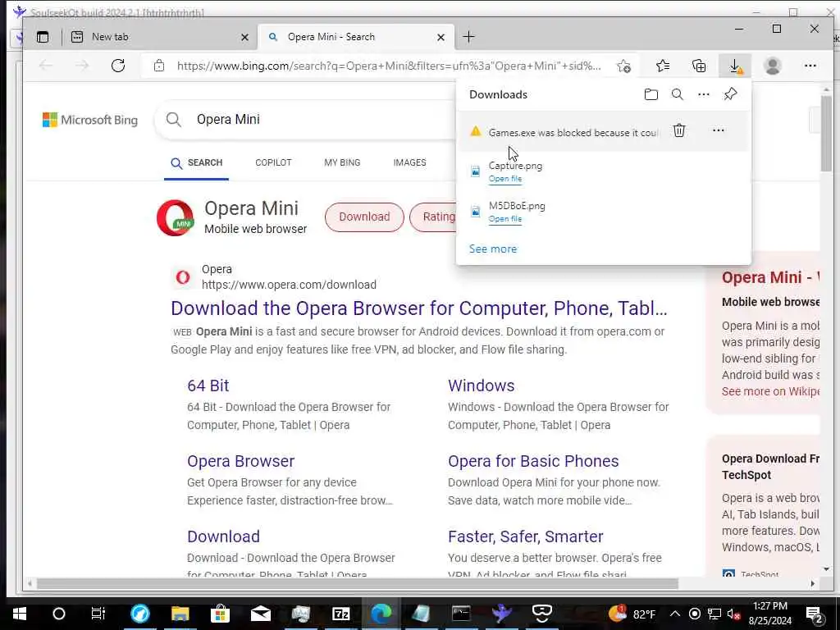Refresh the Bing search page
The image size is (840, 630).
point(118,66)
